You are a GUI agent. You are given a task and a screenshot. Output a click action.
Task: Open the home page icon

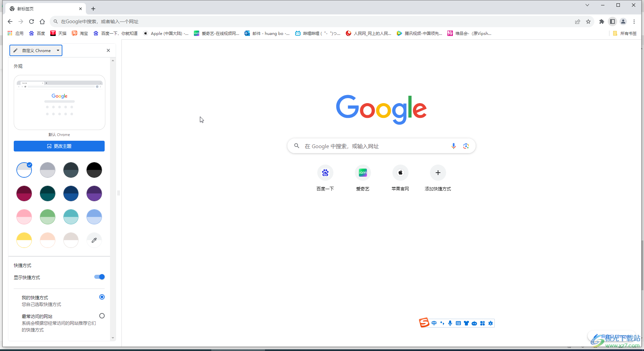point(42,21)
